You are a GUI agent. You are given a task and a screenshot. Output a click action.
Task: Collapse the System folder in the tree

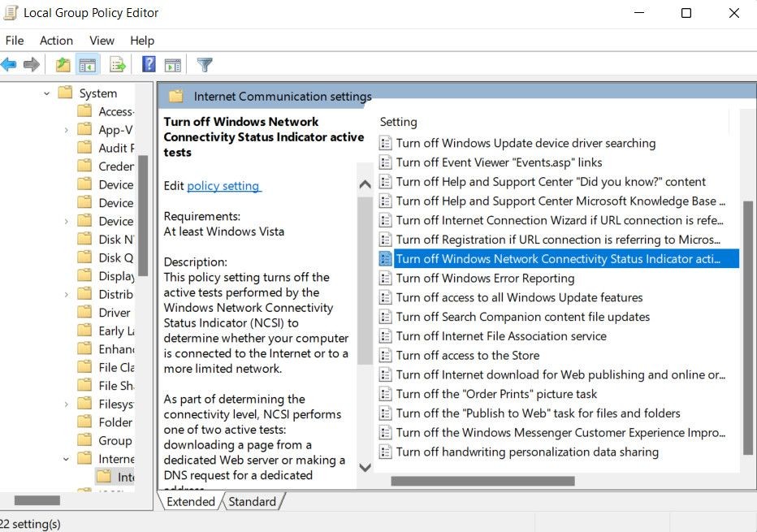[x=46, y=93]
